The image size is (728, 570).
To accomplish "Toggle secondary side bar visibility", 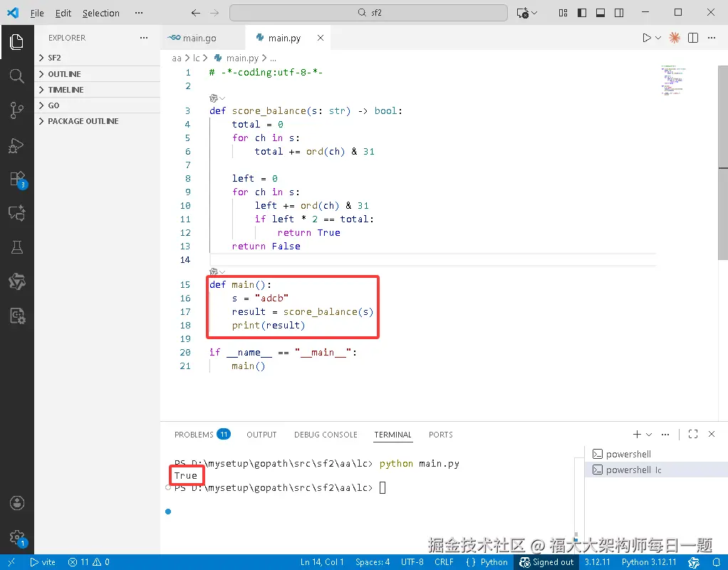I will pyautogui.click(x=619, y=13).
